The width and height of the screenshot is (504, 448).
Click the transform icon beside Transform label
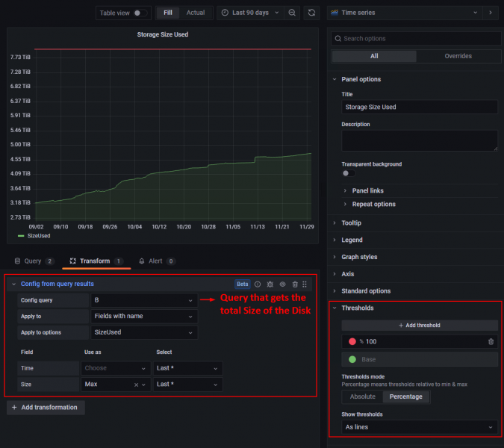coord(73,261)
